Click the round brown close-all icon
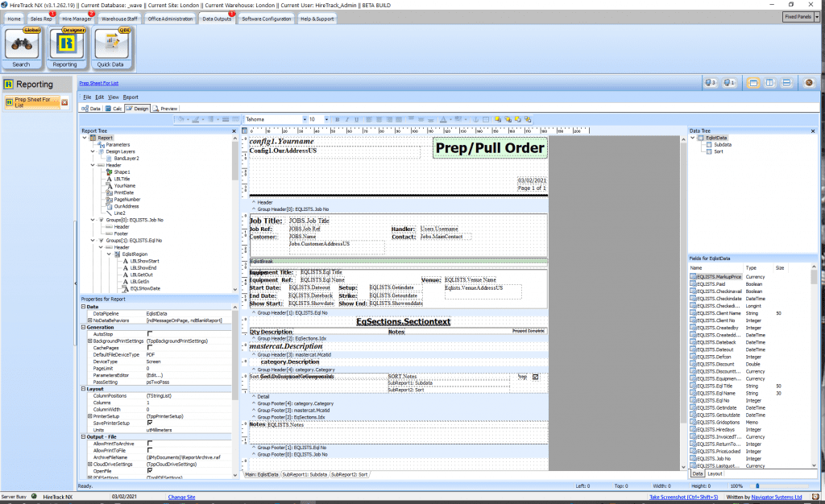825x504 pixels. [x=809, y=83]
